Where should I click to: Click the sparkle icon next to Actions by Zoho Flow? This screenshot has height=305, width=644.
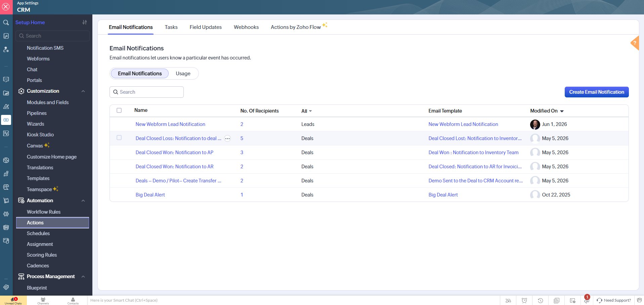[325, 25]
